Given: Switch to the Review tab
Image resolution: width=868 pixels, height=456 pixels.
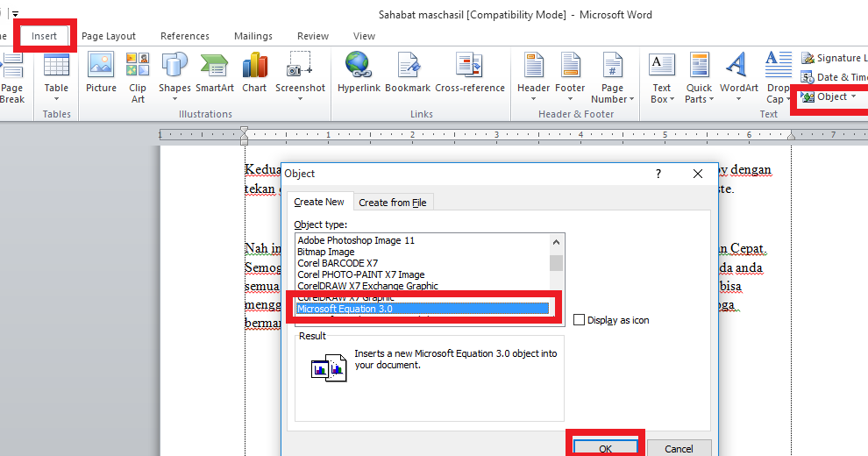Looking at the screenshot, I should coord(313,36).
